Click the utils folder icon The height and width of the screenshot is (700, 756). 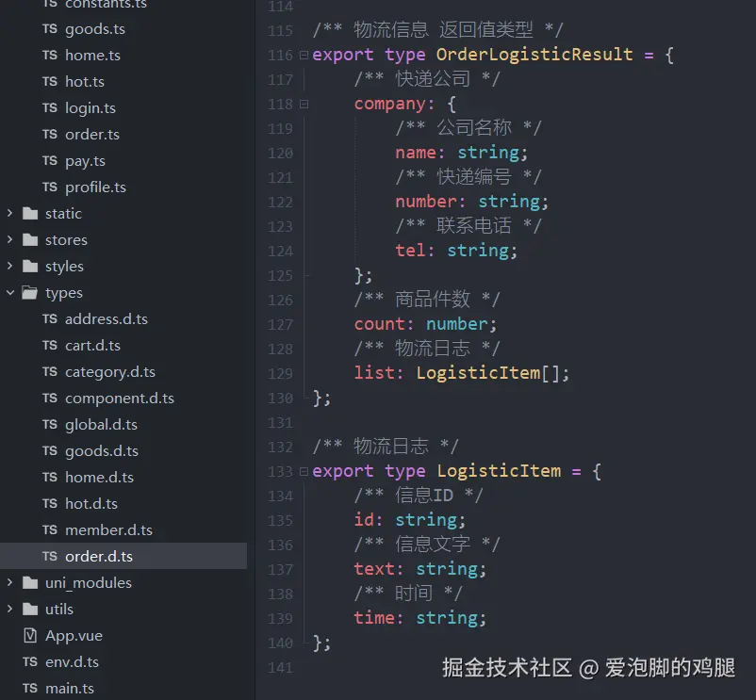(30, 610)
